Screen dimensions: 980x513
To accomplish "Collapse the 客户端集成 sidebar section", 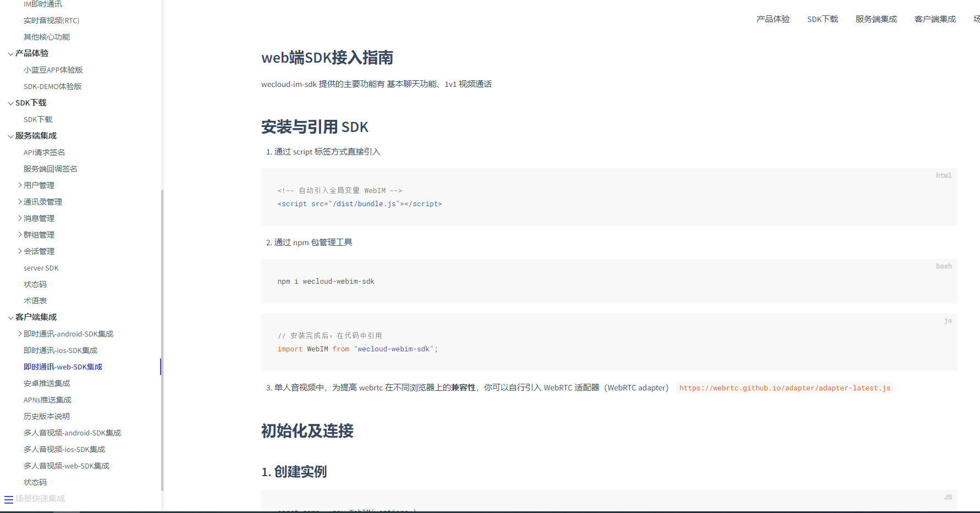I will click(x=10, y=318).
